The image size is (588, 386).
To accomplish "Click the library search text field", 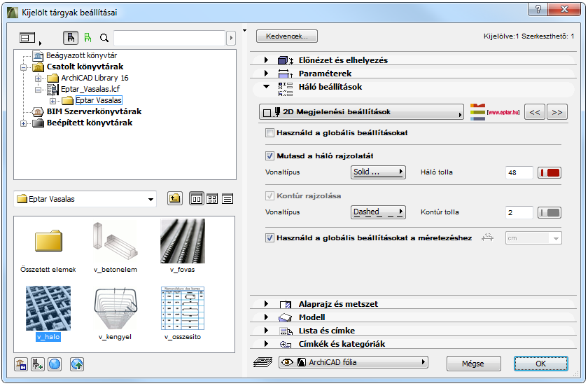I will [169, 38].
